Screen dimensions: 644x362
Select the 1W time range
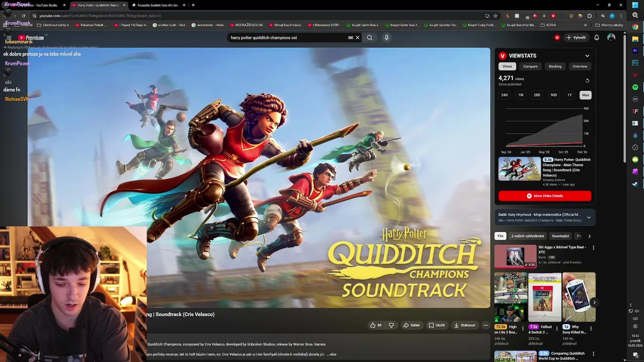[521, 95]
